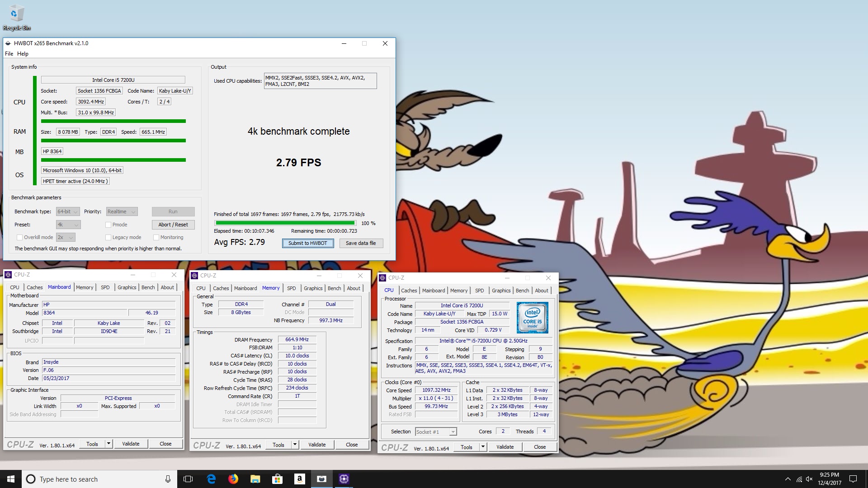Open Amazon app from taskbar
The image size is (868, 488).
point(300,479)
